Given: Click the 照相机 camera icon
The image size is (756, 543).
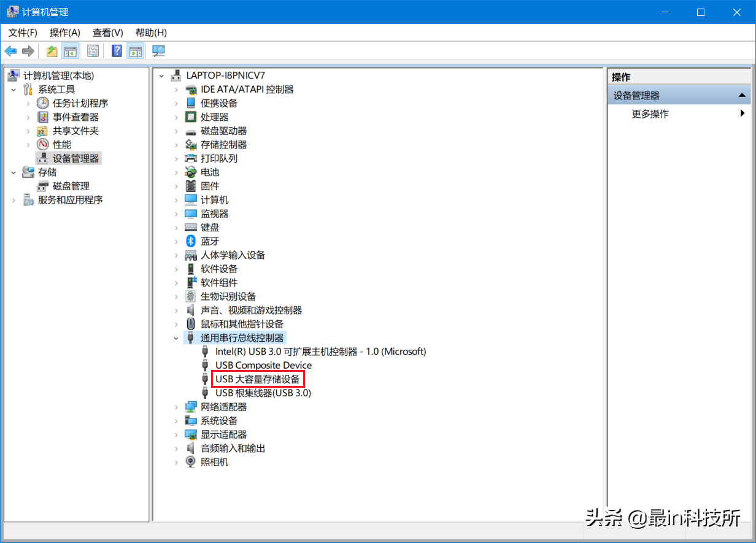Looking at the screenshot, I should [191, 462].
